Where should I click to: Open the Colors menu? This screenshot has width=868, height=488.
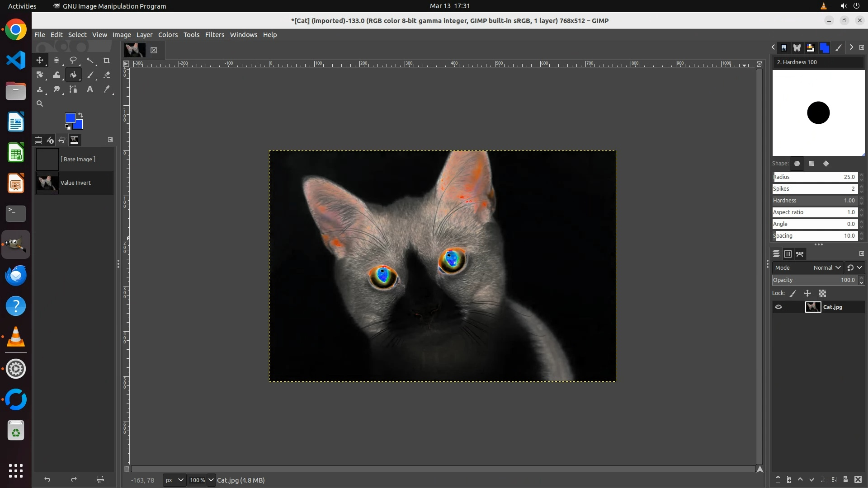tap(168, 35)
